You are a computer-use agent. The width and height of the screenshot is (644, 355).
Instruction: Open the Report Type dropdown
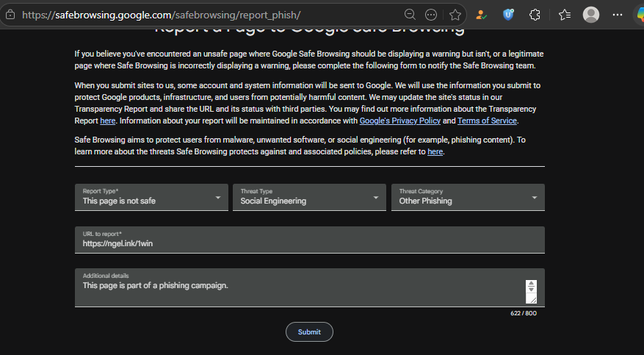pos(151,197)
